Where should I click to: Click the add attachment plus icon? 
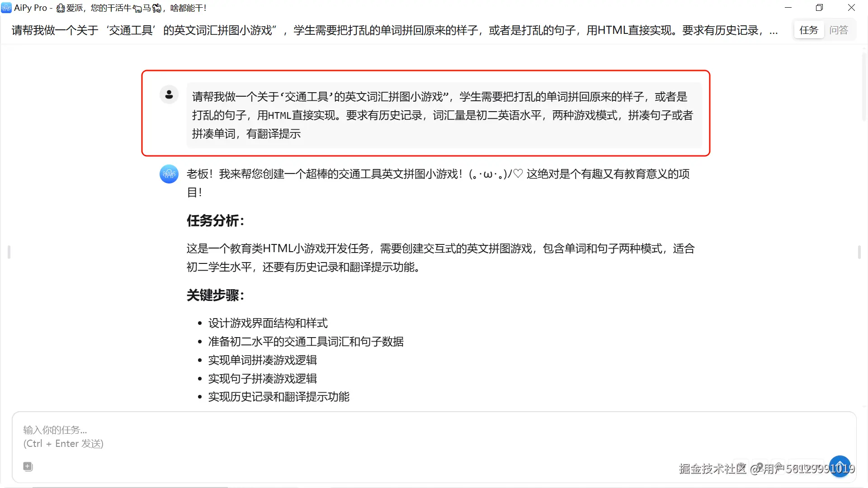click(x=28, y=466)
